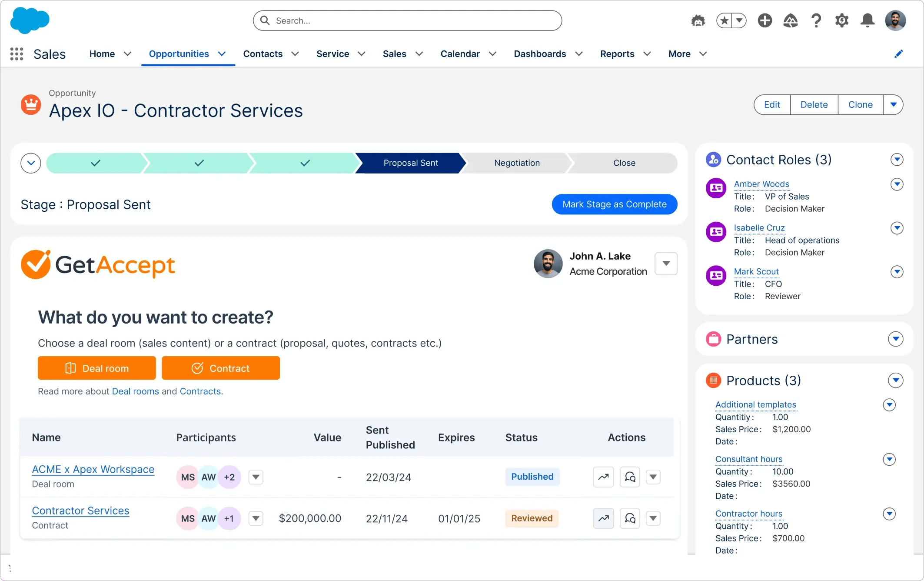Open the Contact Roles panel menu
The width and height of the screenshot is (924, 581).
pyautogui.click(x=897, y=160)
